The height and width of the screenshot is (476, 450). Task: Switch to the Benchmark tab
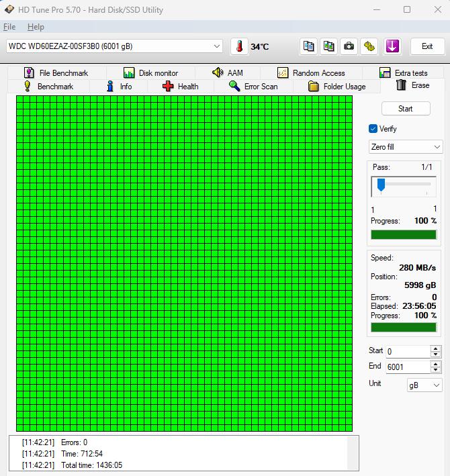coord(48,86)
